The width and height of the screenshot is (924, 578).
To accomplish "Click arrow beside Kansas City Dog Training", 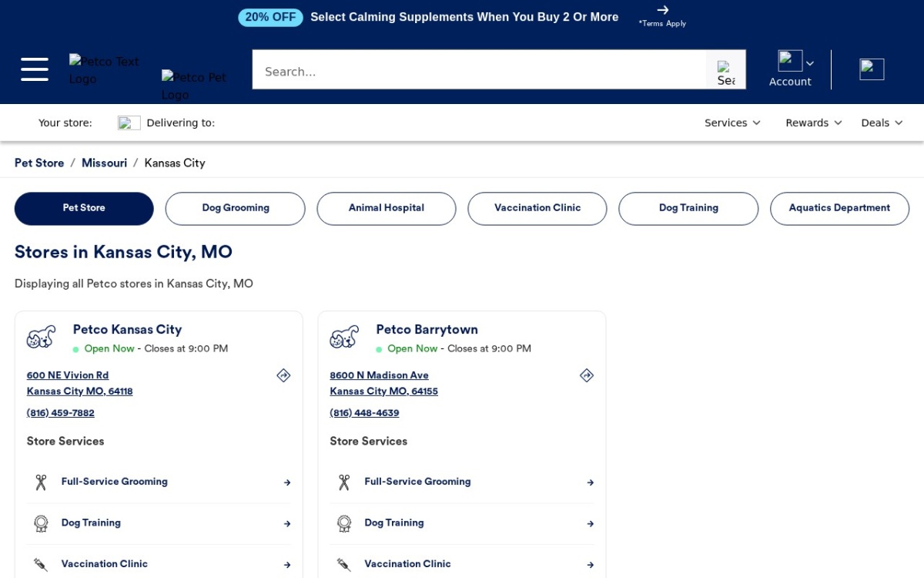I will pos(287,523).
